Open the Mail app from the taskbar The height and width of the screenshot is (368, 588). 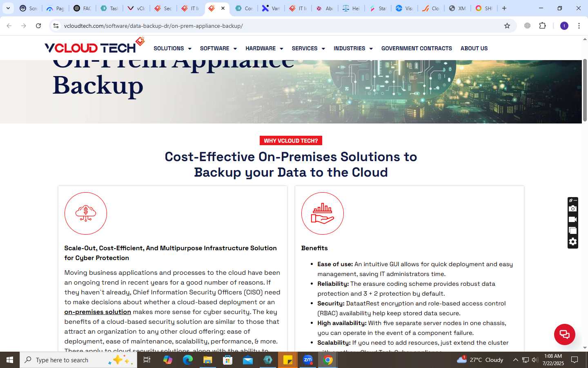pyautogui.click(x=248, y=360)
